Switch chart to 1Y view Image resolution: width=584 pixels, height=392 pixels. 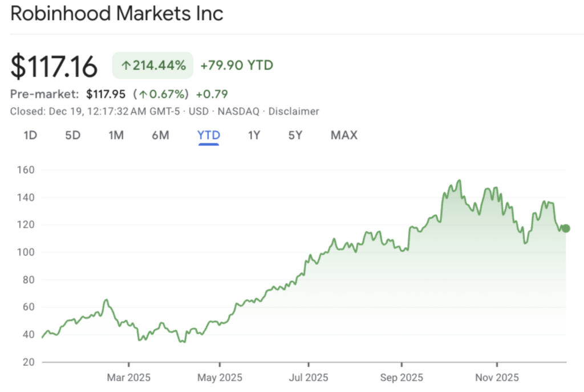[x=254, y=135]
